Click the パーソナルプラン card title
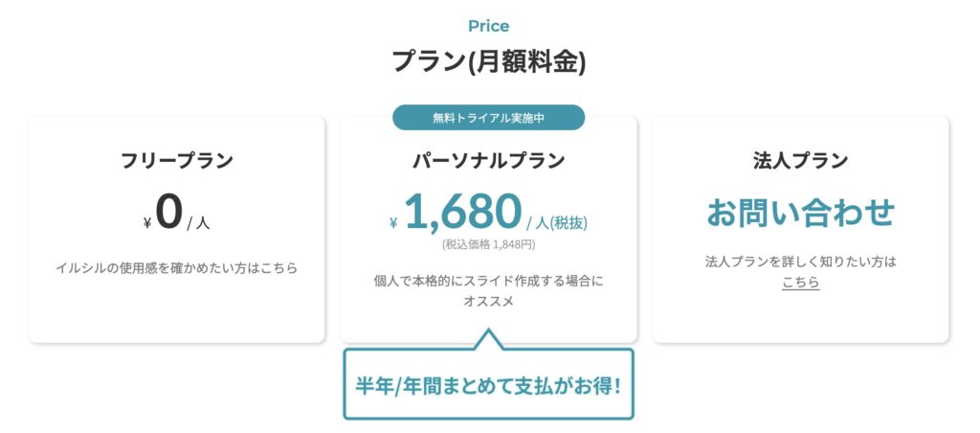The height and width of the screenshot is (433, 980). [488, 160]
